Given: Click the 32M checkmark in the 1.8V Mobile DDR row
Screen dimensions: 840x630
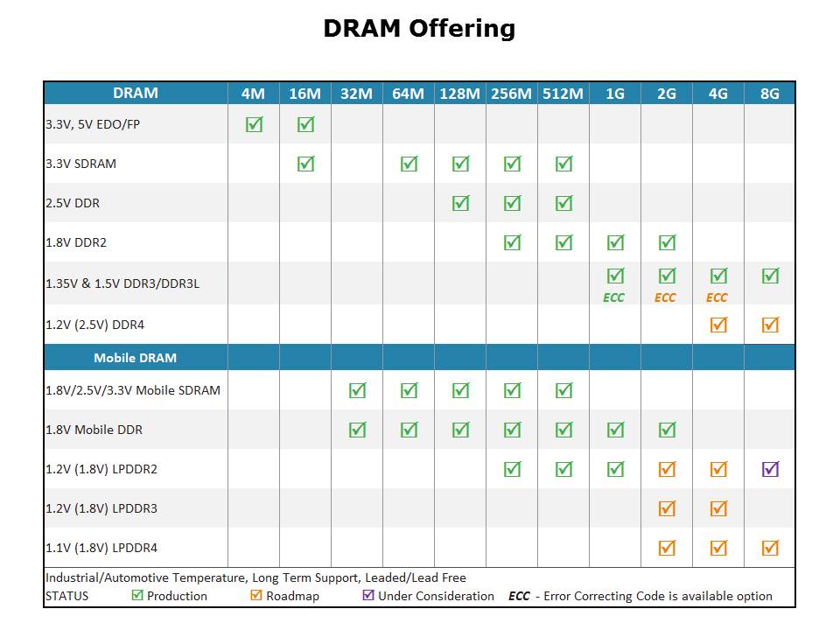Looking at the screenshot, I should (x=357, y=430).
